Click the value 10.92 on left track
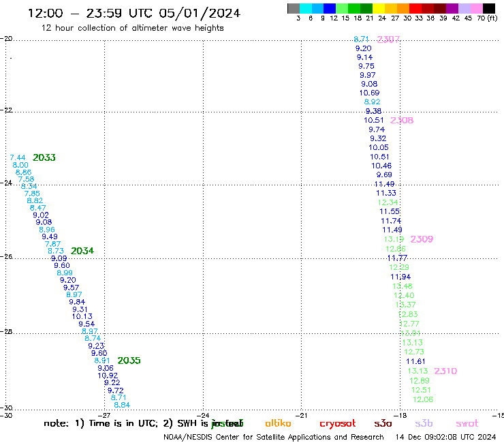The width and height of the screenshot is (504, 443). [108, 376]
